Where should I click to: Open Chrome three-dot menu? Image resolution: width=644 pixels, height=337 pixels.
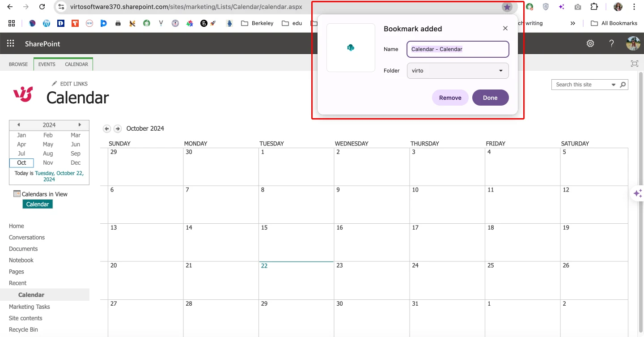[x=634, y=7]
